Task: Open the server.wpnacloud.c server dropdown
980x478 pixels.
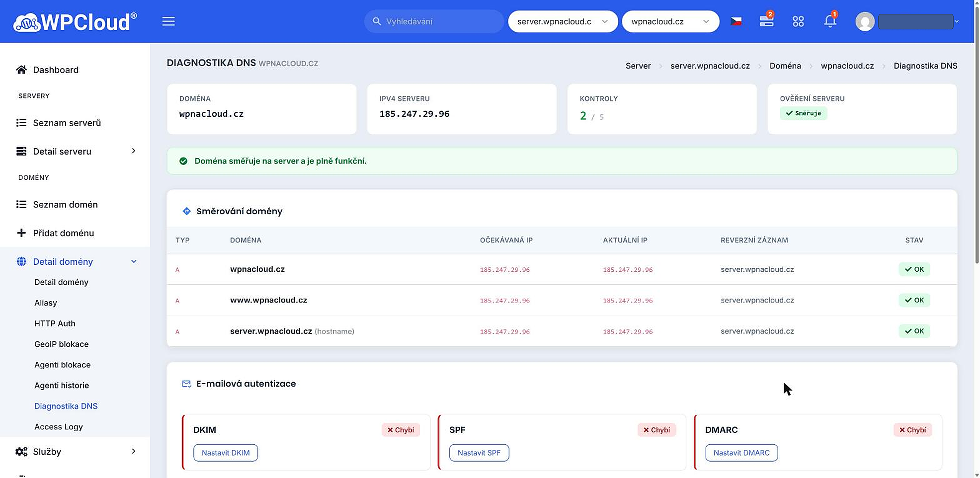Action: (x=563, y=21)
